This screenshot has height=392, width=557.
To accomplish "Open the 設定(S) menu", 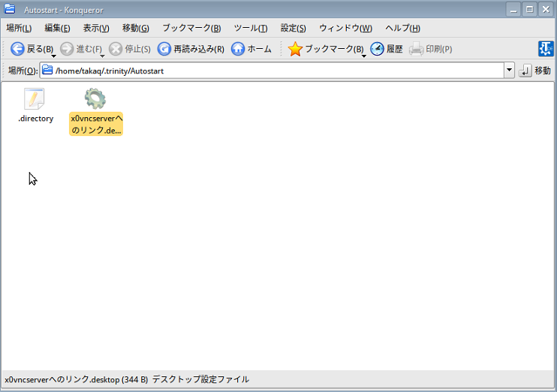I will pyautogui.click(x=293, y=28).
